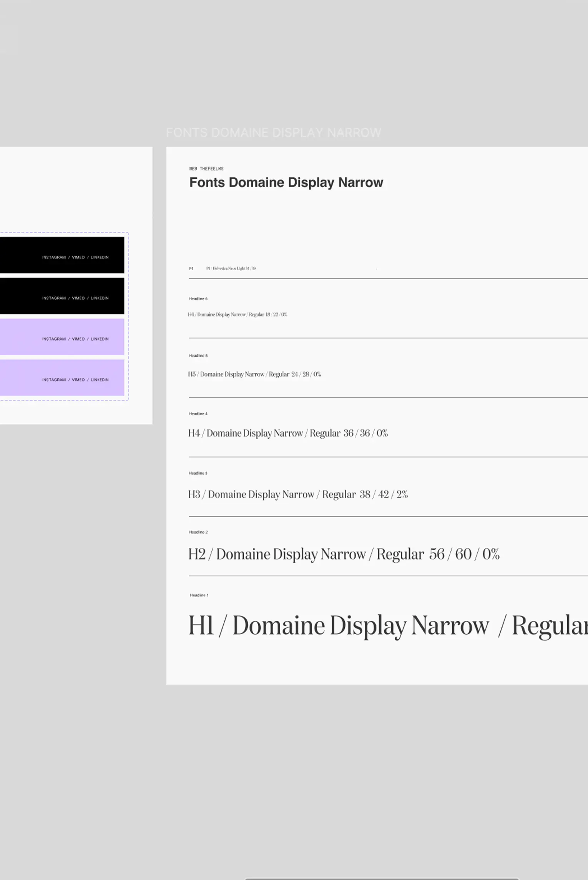Click VIMEO in the second black footer bar
The height and width of the screenshot is (880, 588).
pos(78,298)
